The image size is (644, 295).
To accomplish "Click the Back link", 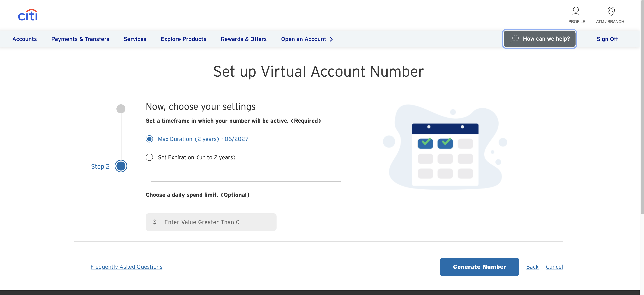I will 532,267.
